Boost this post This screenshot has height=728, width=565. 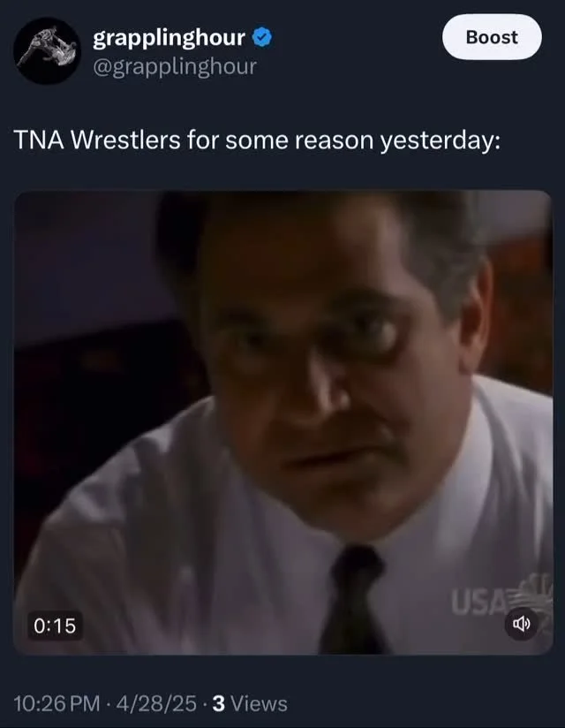[x=492, y=37]
